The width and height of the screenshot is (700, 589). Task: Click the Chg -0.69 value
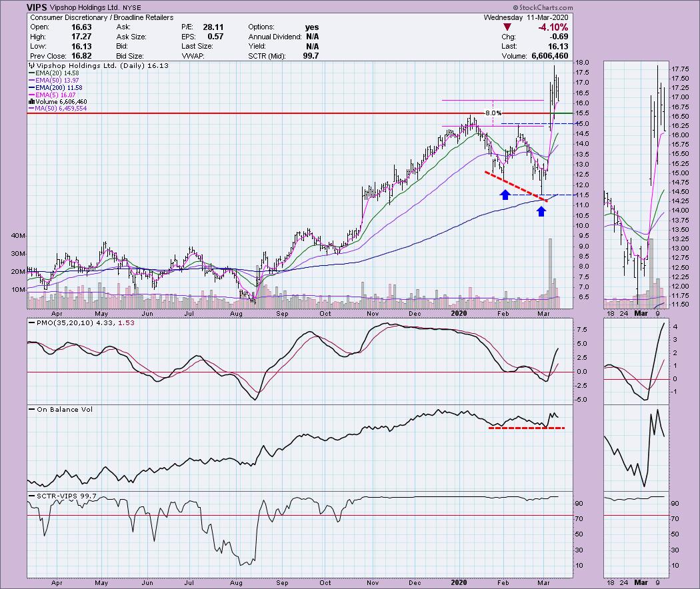(560, 37)
